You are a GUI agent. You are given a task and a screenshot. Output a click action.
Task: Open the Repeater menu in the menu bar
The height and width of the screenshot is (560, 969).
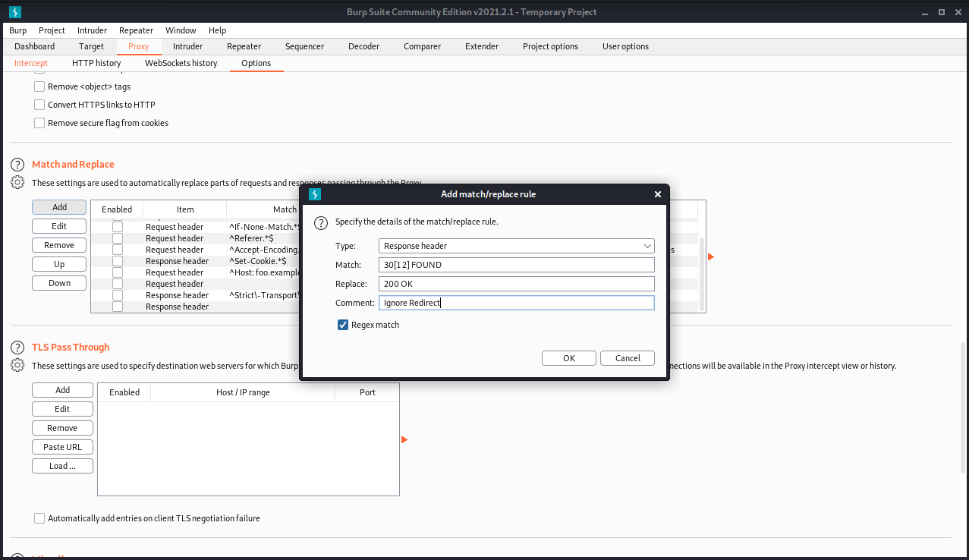[x=137, y=30]
